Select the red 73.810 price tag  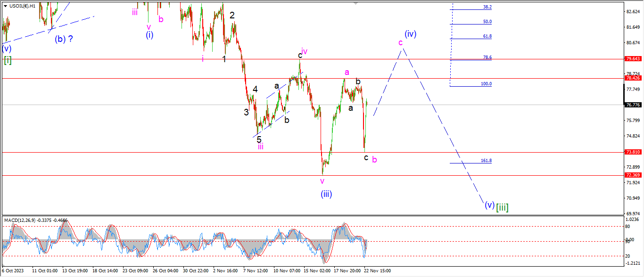(633, 152)
